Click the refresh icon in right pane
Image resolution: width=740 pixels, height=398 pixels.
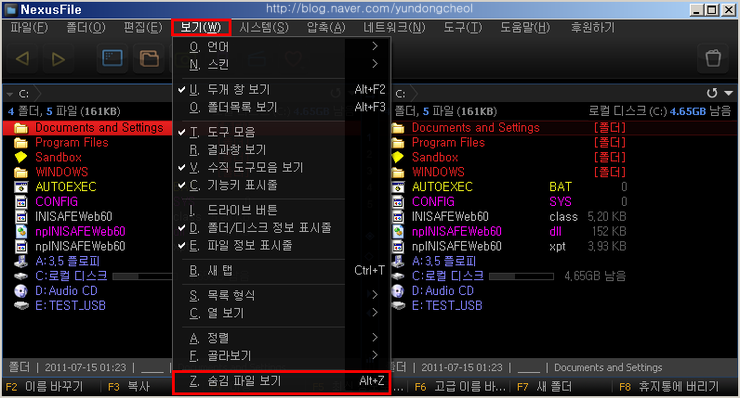[x=712, y=93]
